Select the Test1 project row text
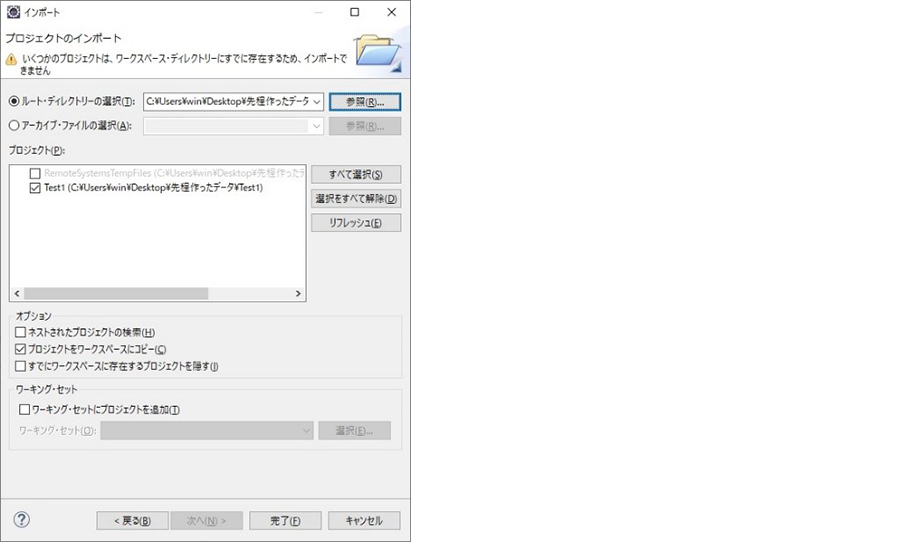Viewport: 900px width, 544px height. tap(153, 188)
